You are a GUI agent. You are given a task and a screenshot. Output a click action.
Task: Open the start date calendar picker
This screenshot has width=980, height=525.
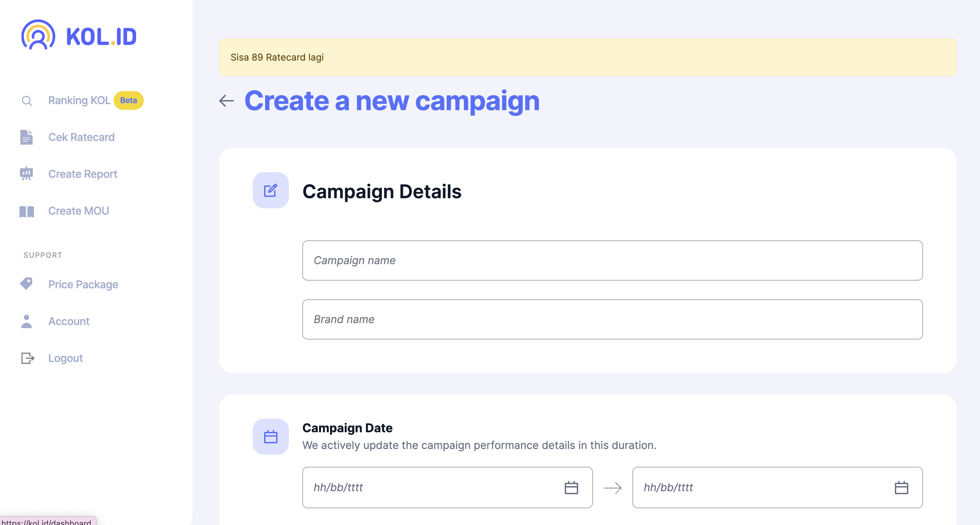tap(571, 487)
